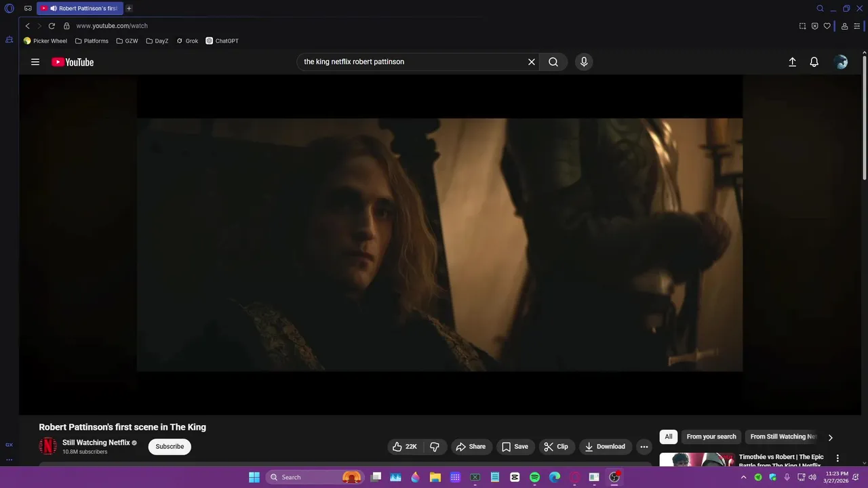Open a new browser tab
This screenshot has height=488, width=868.
pyautogui.click(x=129, y=8)
